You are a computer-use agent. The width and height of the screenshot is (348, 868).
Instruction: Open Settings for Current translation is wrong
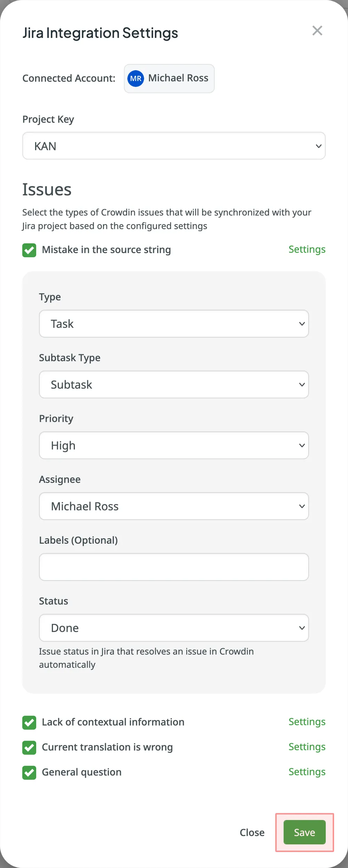pos(307,747)
